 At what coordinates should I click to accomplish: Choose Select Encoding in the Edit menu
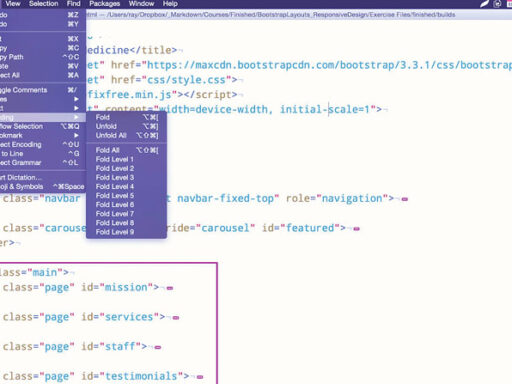click(43, 144)
